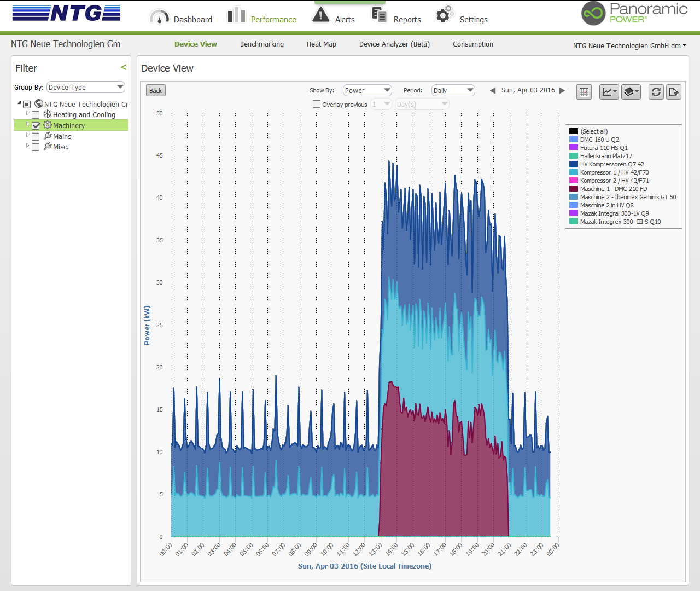Open the chart type menu
This screenshot has height=591, width=700.
(x=609, y=92)
